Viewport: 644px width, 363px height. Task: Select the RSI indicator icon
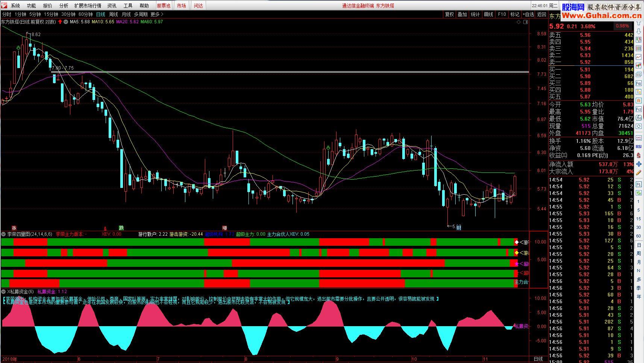click(x=638, y=146)
